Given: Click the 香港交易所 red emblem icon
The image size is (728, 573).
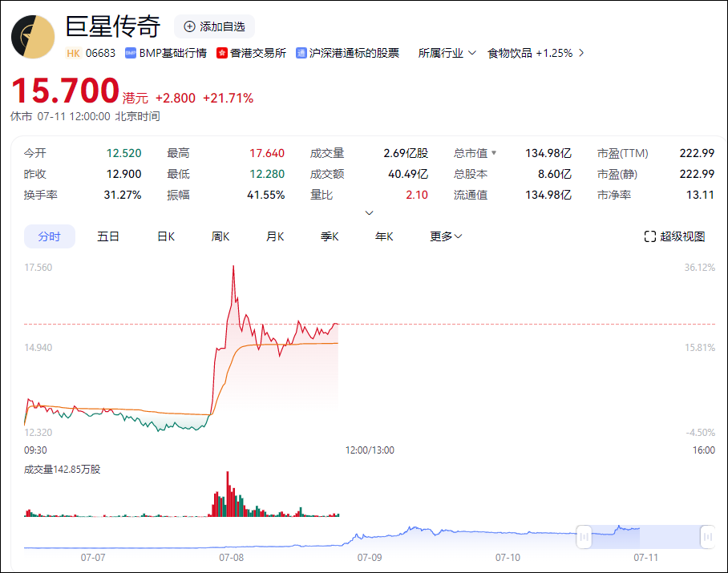Looking at the screenshot, I should (x=222, y=53).
